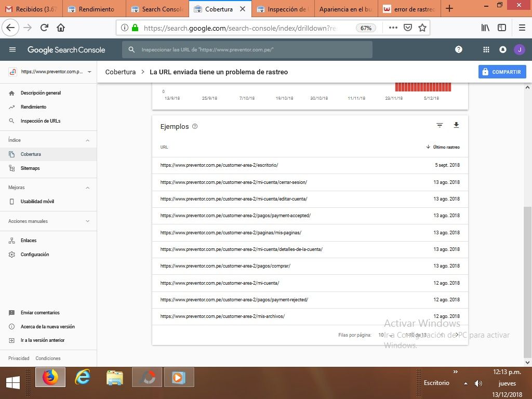Switch to the Search Console tab
The height and width of the screenshot is (399, 532).
tap(157, 9)
